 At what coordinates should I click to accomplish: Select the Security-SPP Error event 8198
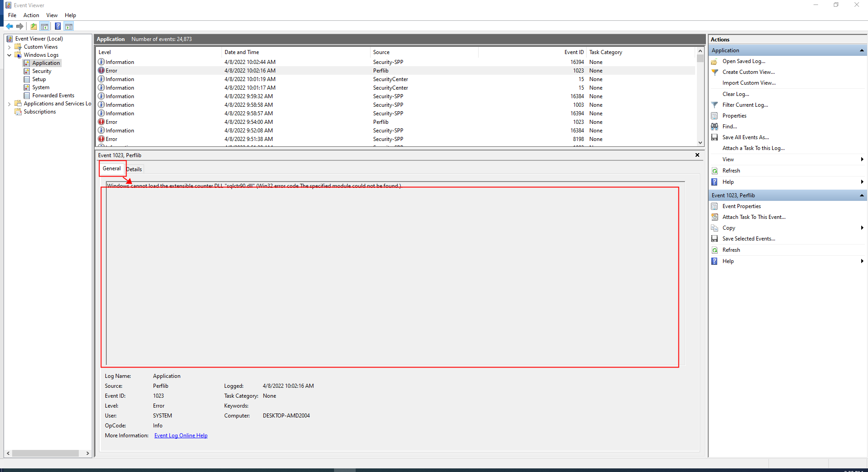[x=396, y=139]
